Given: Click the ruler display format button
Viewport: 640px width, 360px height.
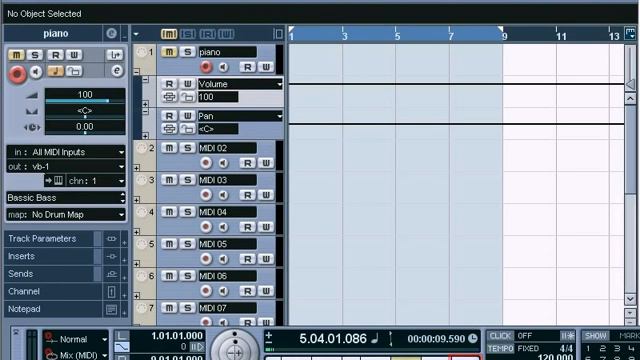Looking at the screenshot, I should point(631,33).
